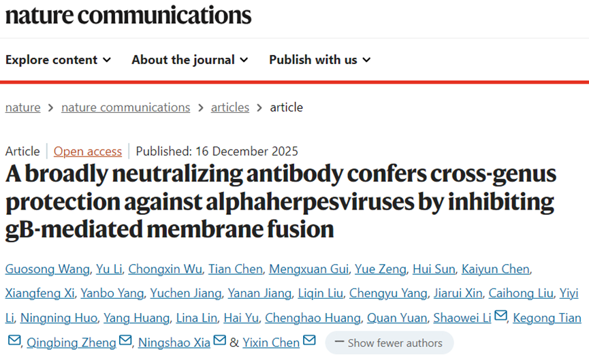
Task: Click the nature communications journal logo
Action: tap(129, 15)
